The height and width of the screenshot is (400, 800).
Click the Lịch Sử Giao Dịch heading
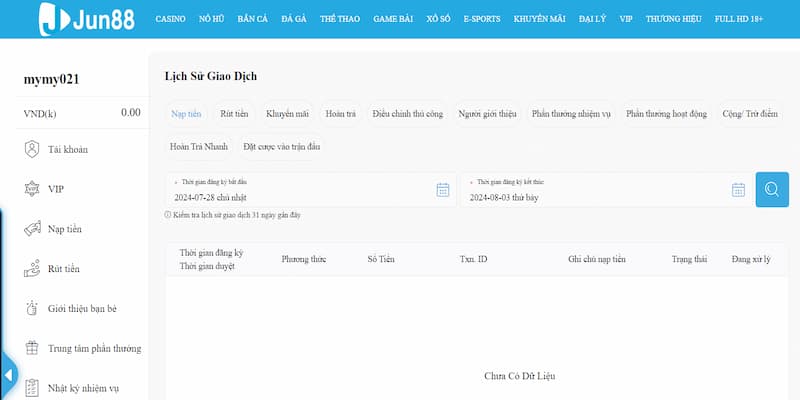point(211,77)
